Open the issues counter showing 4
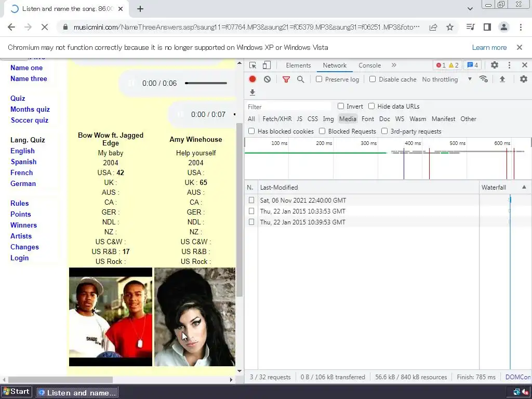 pyautogui.click(x=472, y=65)
